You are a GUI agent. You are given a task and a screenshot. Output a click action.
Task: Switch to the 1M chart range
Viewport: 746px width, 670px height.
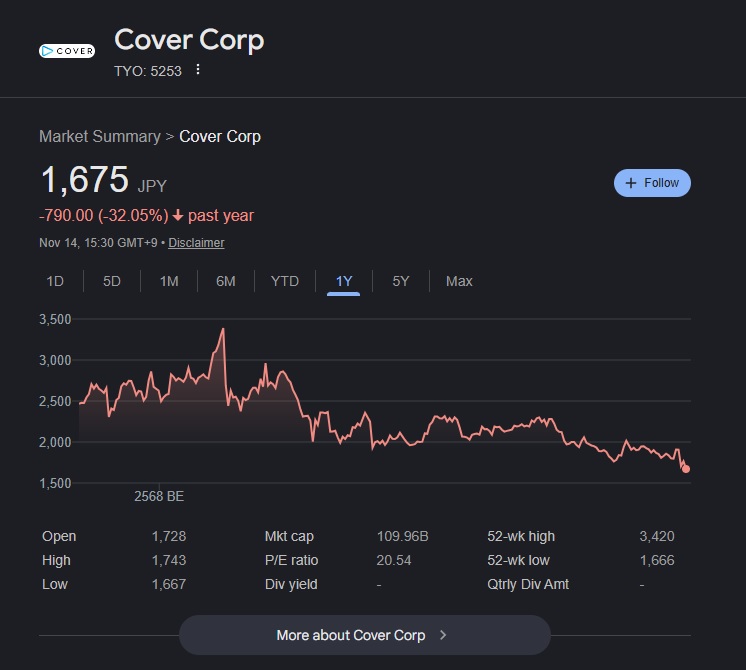point(169,281)
